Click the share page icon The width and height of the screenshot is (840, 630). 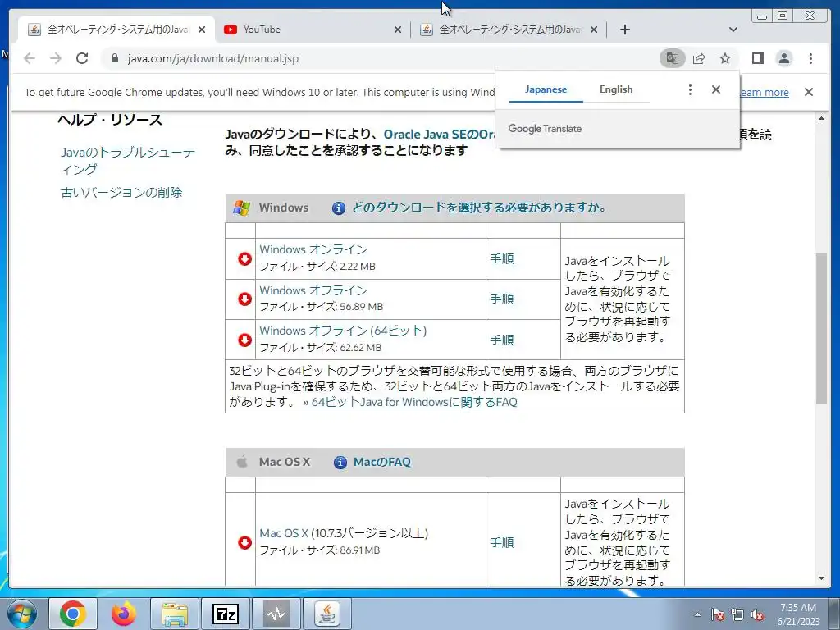(699, 58)
